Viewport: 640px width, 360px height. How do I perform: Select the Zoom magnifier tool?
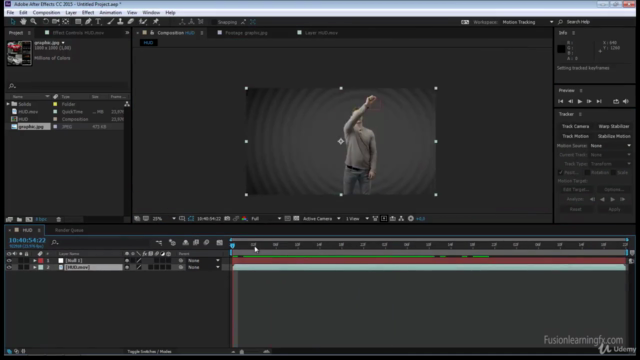click(33, 22)
